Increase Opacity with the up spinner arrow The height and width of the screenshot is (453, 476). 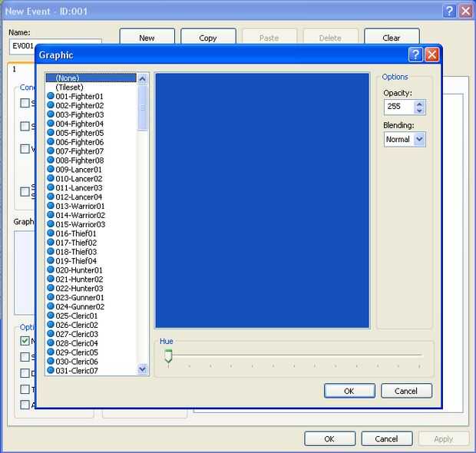[x=419, y=104]
